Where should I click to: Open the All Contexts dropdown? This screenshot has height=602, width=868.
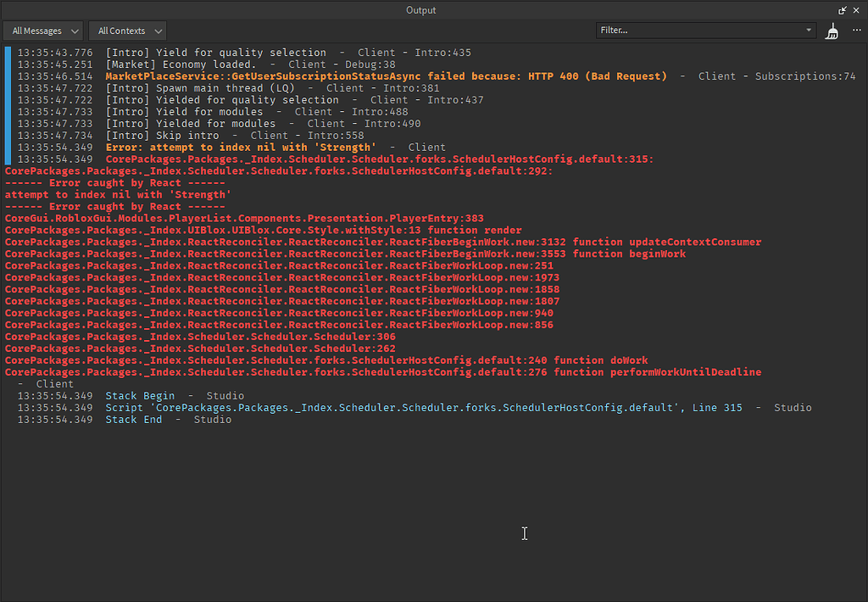click(127, 30)
